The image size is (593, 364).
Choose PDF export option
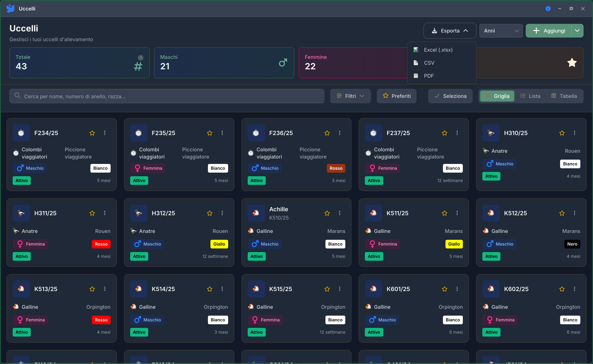442,76
